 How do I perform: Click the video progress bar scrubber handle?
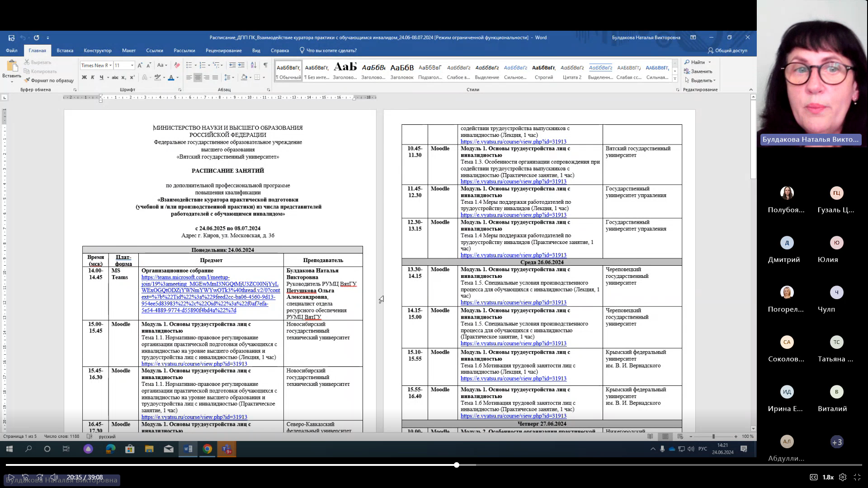pos(457,465)
